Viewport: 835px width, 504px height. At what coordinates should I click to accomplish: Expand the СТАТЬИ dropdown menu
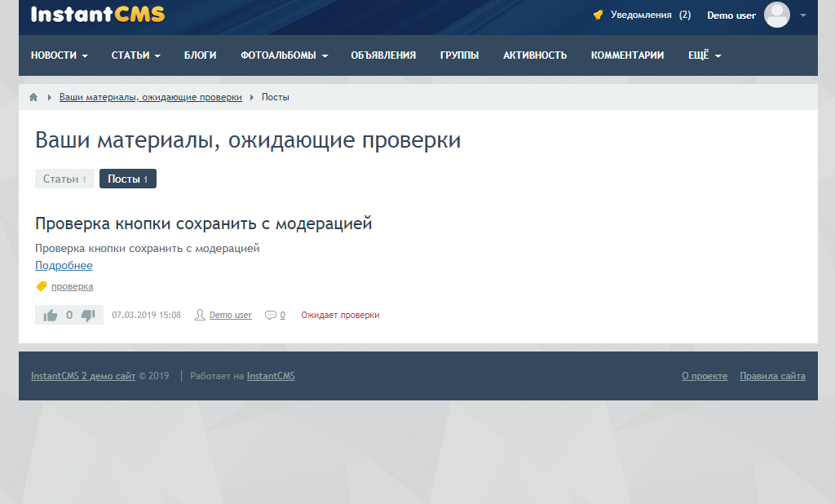point(135,55)
